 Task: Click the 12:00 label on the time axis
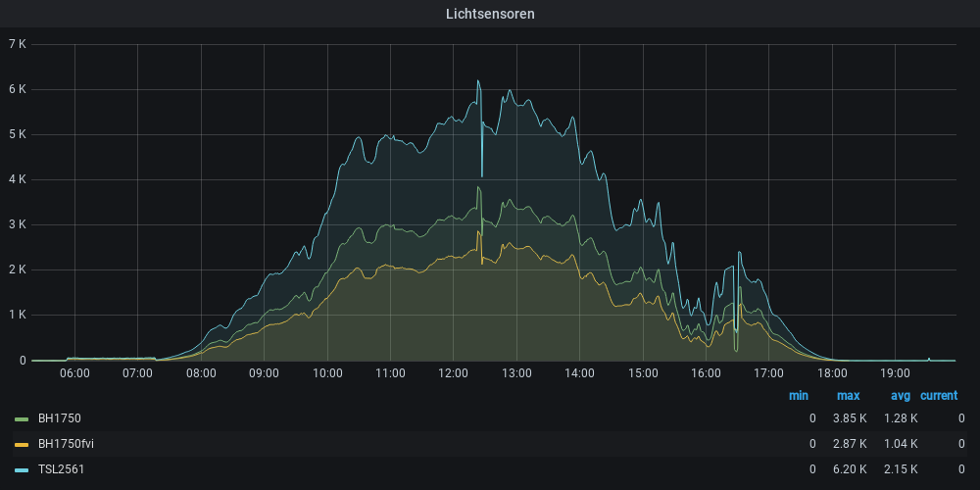pos(454,373)
